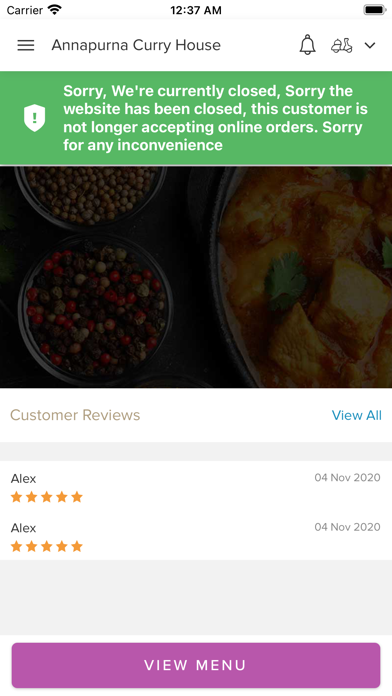This screenshot has width=392, height=696.
Task: Open View All reviews link
Action: click(x=356, y=415)
